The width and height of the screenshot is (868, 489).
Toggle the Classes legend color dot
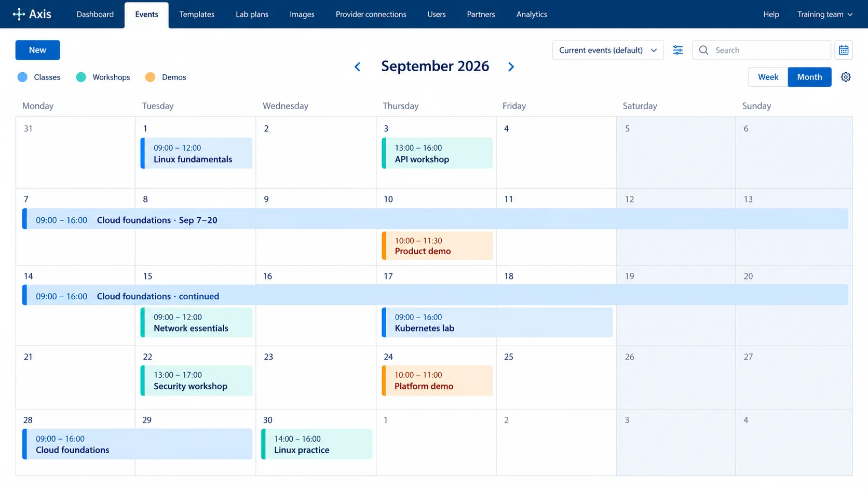click(x=22, y=77)
